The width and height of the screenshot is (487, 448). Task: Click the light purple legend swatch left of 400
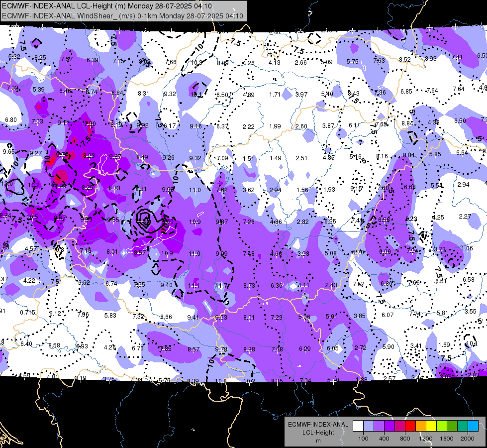tap(379, 426)
